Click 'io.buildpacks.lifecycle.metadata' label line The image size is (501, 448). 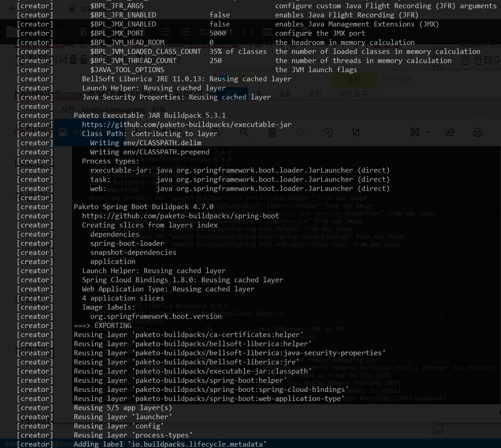click(x=170, y=444)
